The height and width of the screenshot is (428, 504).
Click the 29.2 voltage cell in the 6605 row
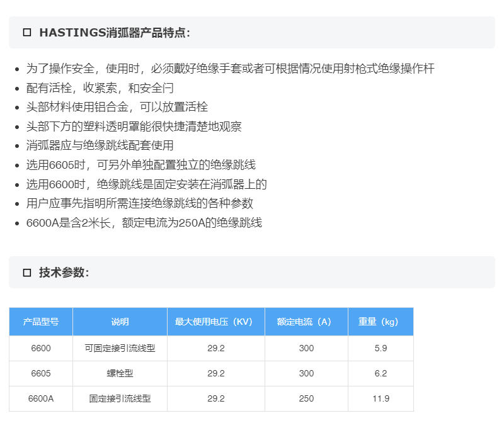tap(216, 373)
